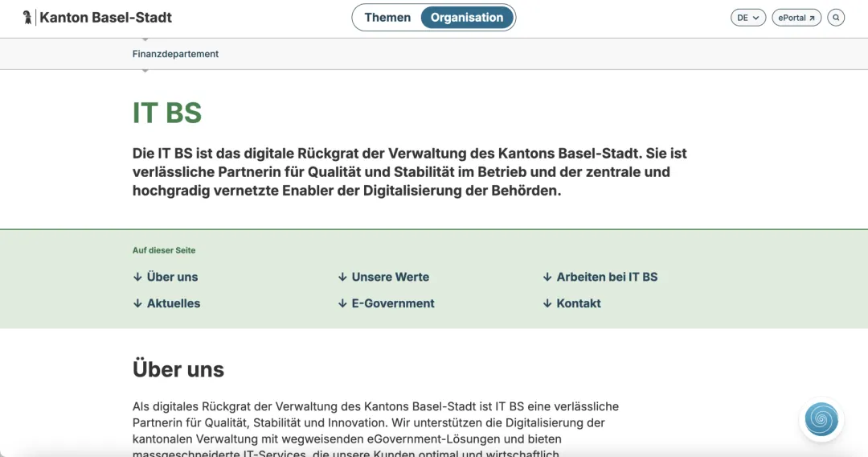This screenshot has height=457, width=868.
Task: Click the down arrow beside E-Government
Action: pyautogui.click(x=342, y=303)
